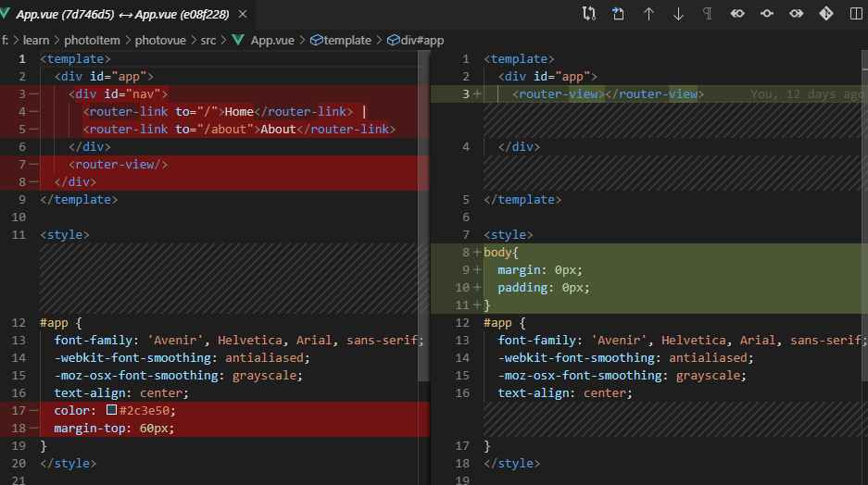Open the next revision commit icon

tap(797, 14)
